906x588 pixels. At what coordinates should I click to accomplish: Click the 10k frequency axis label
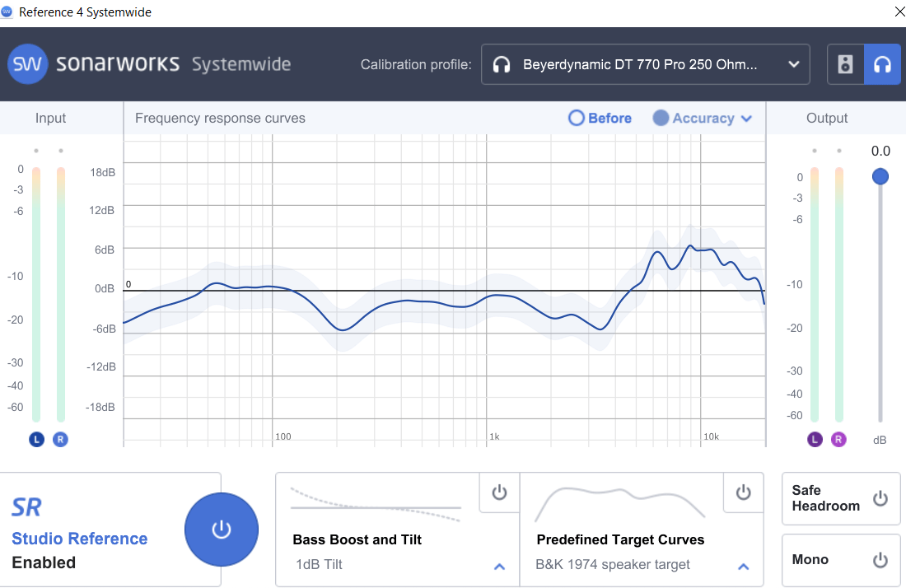(x=712, y=436)
